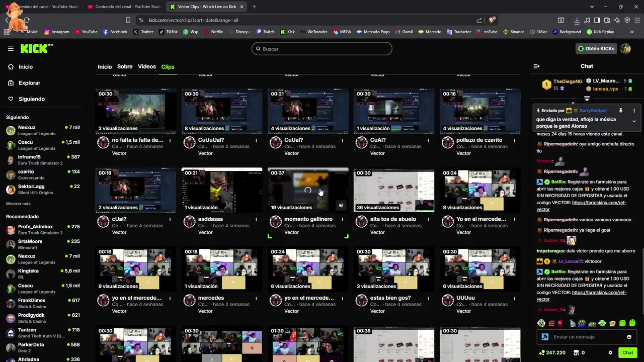Open options for 'alta tos de abuelo' clip
Screen dimensions: 644x362
(x=429, y=219)
